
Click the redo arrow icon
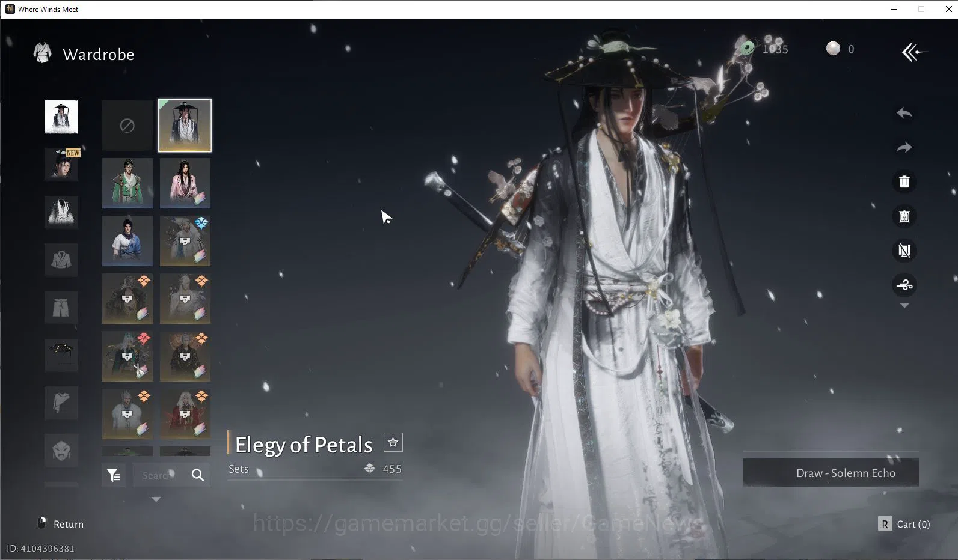pyautogui.click(x=904, y=147)
